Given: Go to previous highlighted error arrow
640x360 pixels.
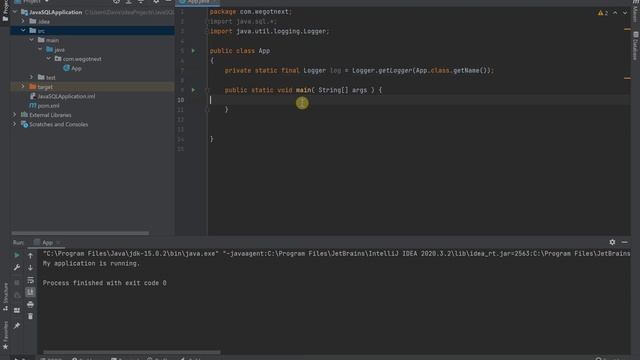Looking at the screenshot, I should tap(615, 13).
